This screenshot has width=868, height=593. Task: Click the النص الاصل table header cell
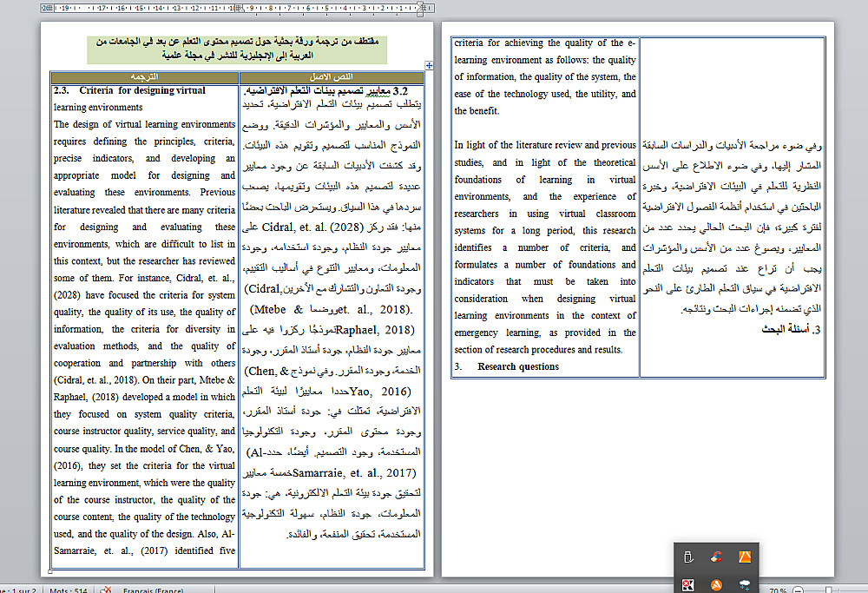[332, 77]
